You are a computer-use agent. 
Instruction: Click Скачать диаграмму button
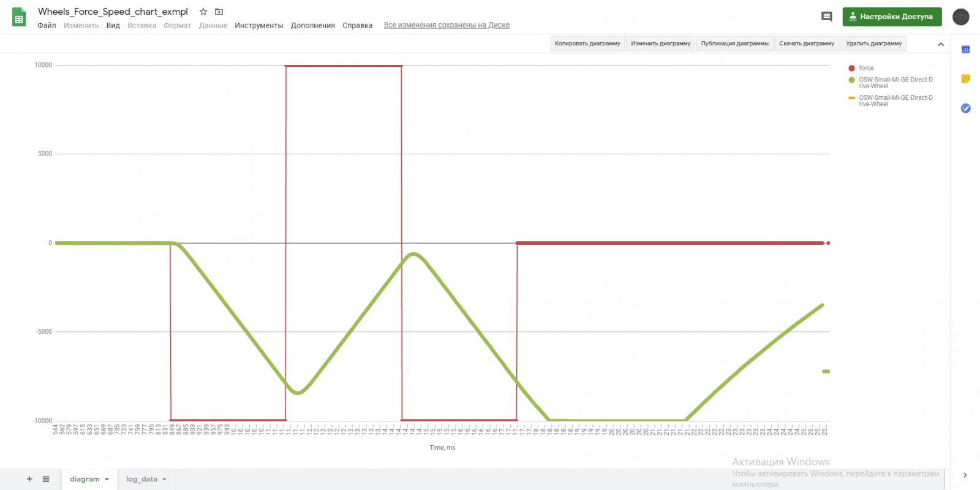[807, 43]
